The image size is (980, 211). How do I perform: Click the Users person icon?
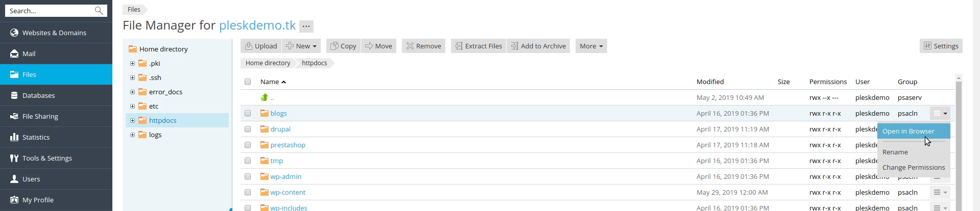[x=14, y=179]
